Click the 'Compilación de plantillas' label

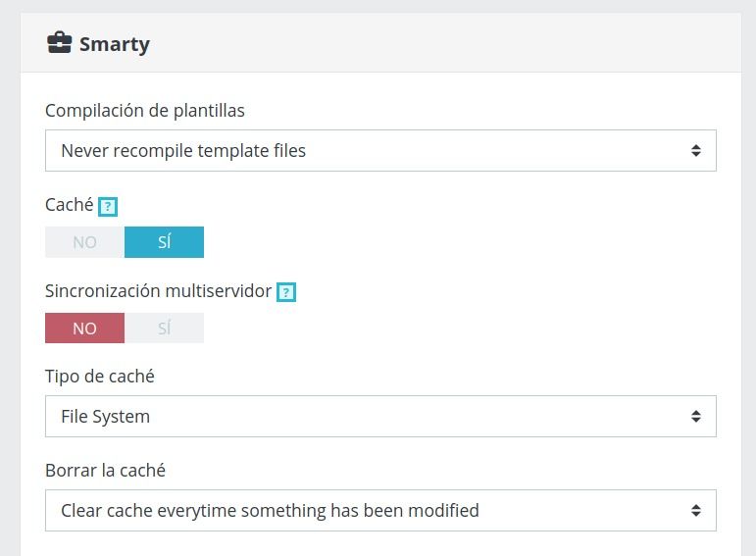[145, 111]
